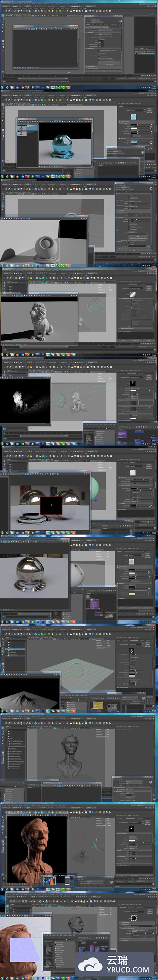Click the Windows Start button in topmost screenshot
The image size is (158, 980).
pyautogui.click(x=2, y=87)
